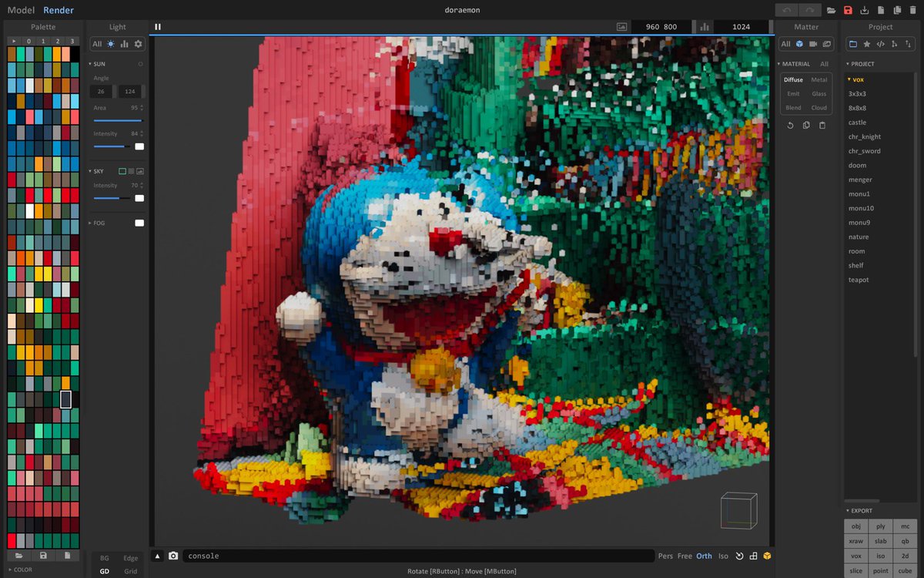Image resolution: width=924 pixels, height=578 pixels.
Task: Open the fog color white swatch
Action: point(139,223)
